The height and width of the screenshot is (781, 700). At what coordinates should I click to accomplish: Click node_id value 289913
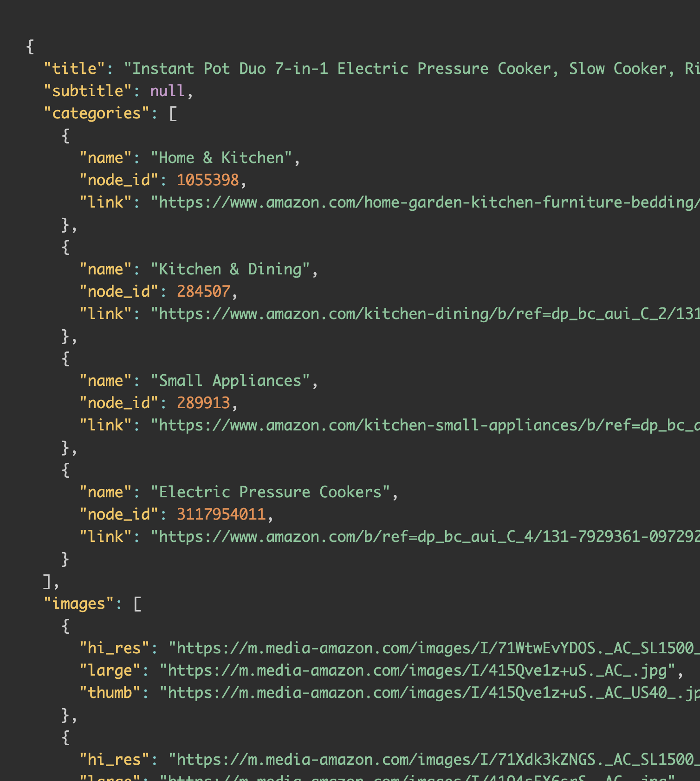pos(203,403)
